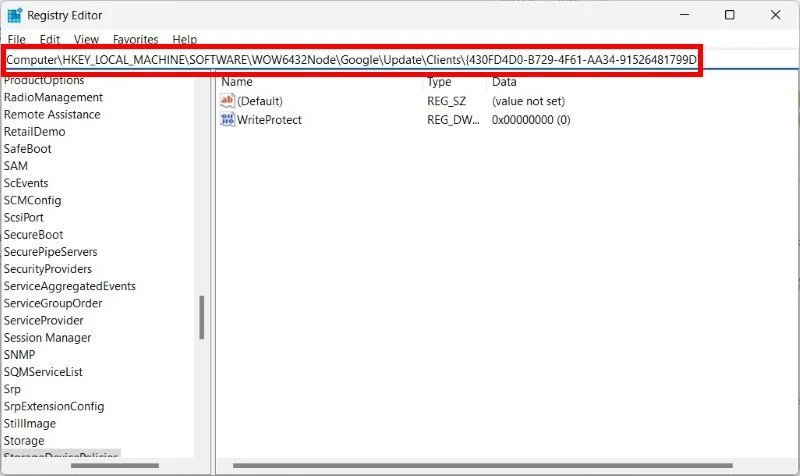Screen dimensions: 800x476
Task: Select the ProductOptions key
Action: pos(44,80)
